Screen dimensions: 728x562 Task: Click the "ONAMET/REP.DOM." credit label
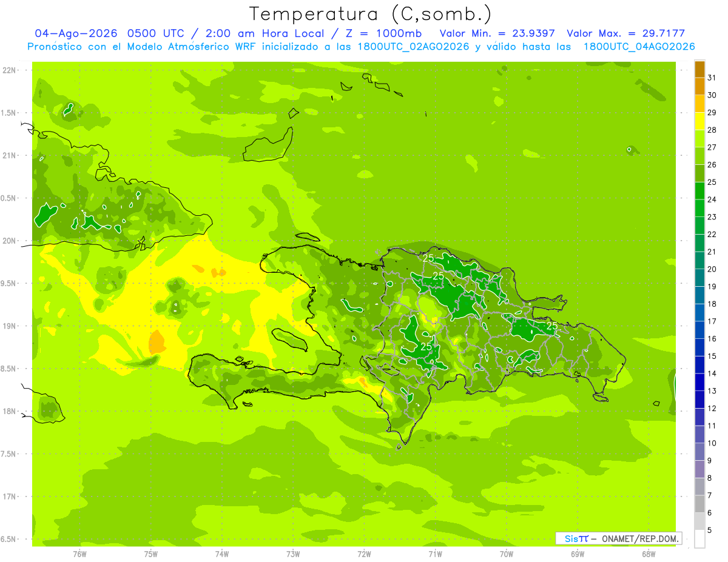coord(640,538)
